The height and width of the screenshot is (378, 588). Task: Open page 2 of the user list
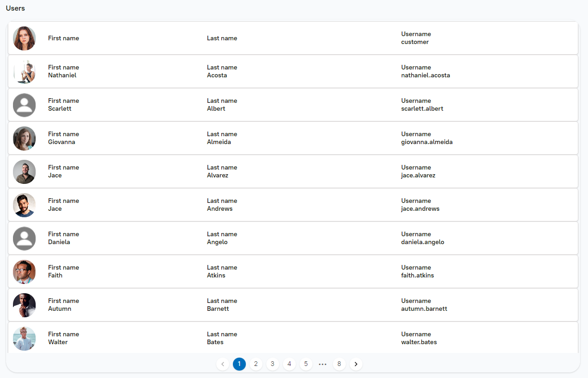pos(256,364)
